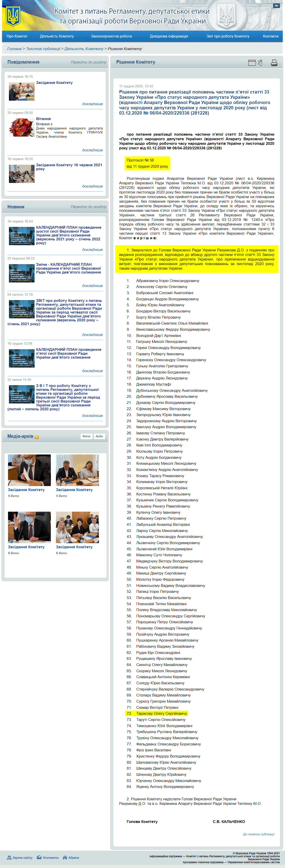Click докладніше under 22 березня news

(92, 286)
